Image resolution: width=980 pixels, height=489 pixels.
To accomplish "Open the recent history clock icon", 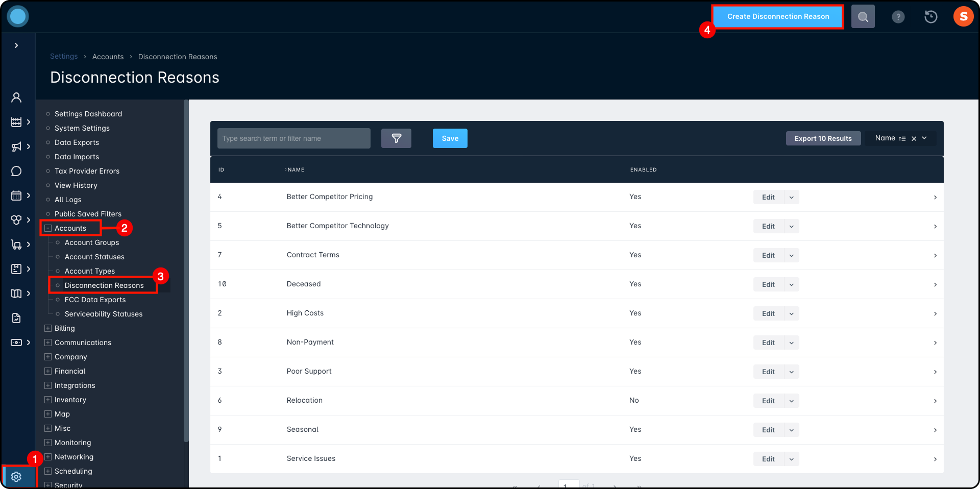I will pyautogui.click(x=930, y=17).
